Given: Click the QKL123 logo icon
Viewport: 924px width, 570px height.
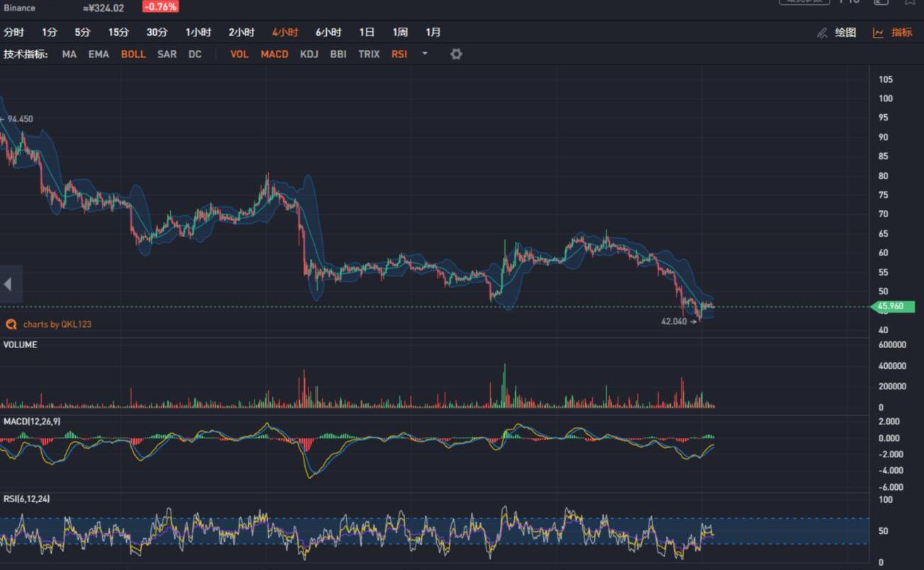Looking at the screenshot, I should 11,324.
